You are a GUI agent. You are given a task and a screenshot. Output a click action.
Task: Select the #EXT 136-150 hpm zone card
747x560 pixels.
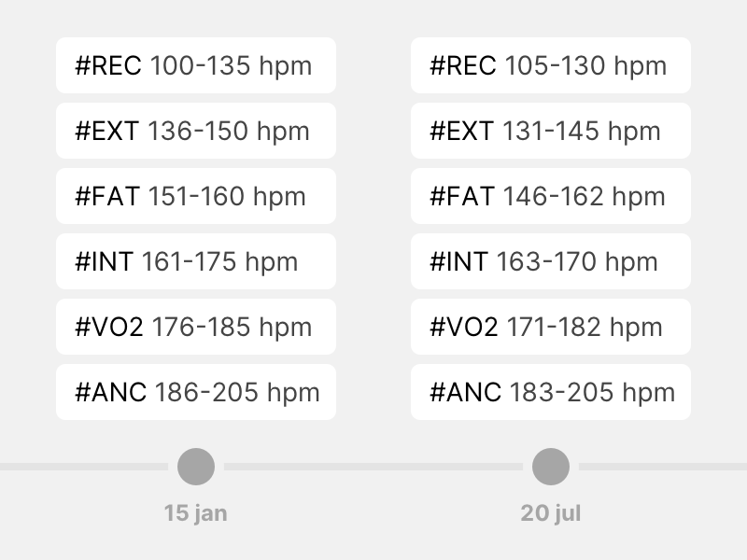click(x=196, y=131)
